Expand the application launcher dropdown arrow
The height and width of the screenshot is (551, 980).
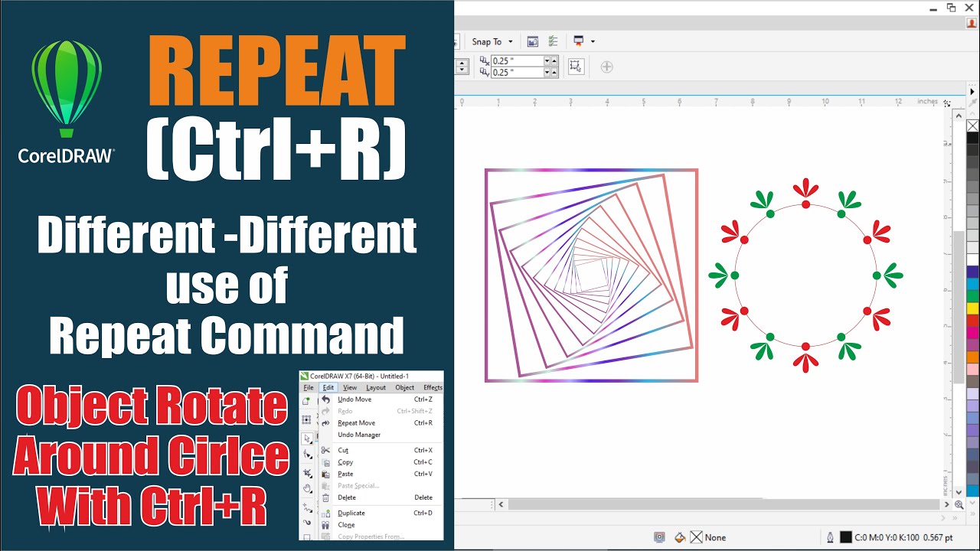click(x=593, y=41)
